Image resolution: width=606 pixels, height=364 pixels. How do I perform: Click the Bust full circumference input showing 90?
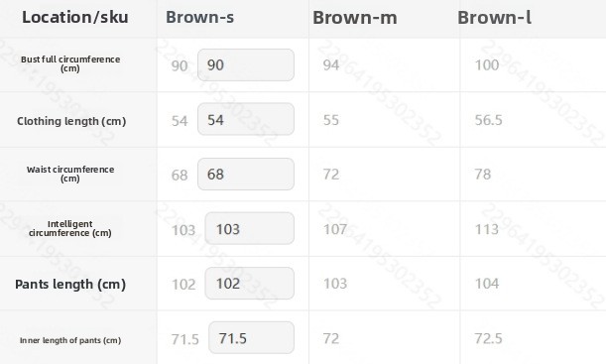(x=246, y=64)
